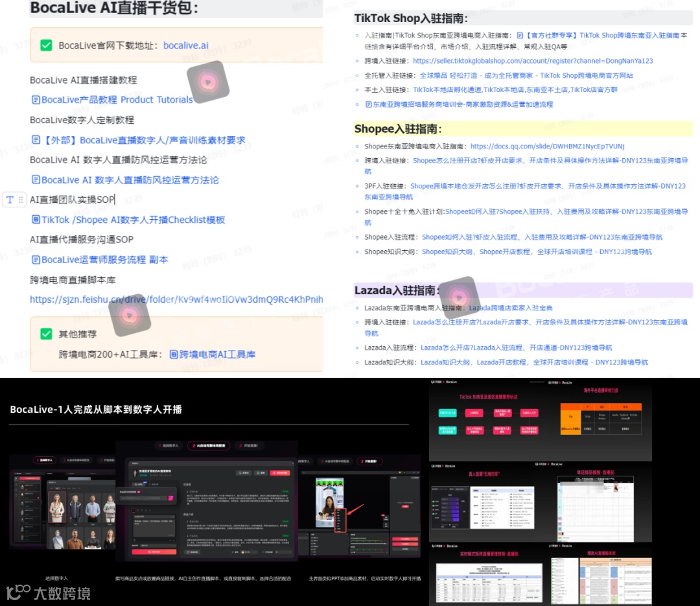Click the doc icon before 数字人直播防风控运营方法论 link
The width and height of the screenshot is (700, 606).
coord(36,180)
